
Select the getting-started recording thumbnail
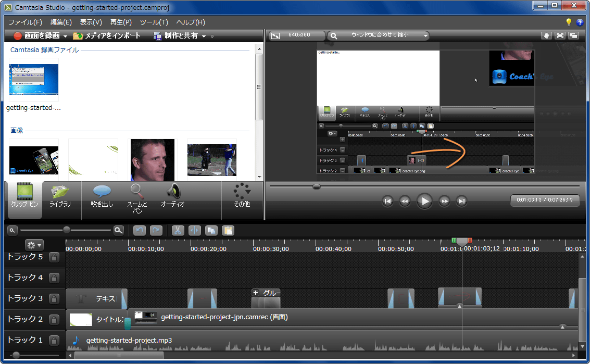[34, 80]
